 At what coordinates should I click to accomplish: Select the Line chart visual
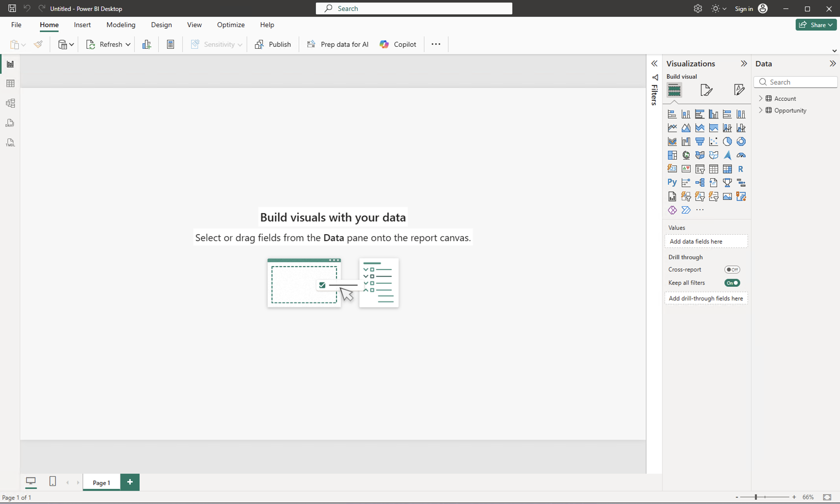click(672, 128)
